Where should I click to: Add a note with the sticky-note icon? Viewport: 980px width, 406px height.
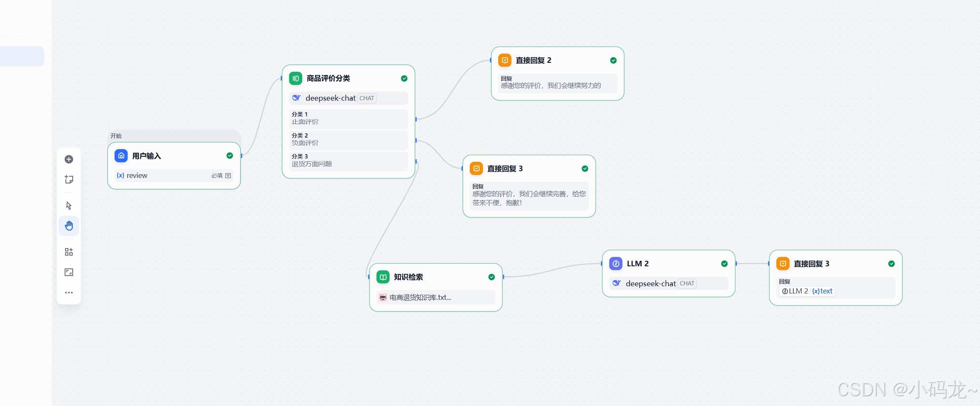click(x=69, y=179)
